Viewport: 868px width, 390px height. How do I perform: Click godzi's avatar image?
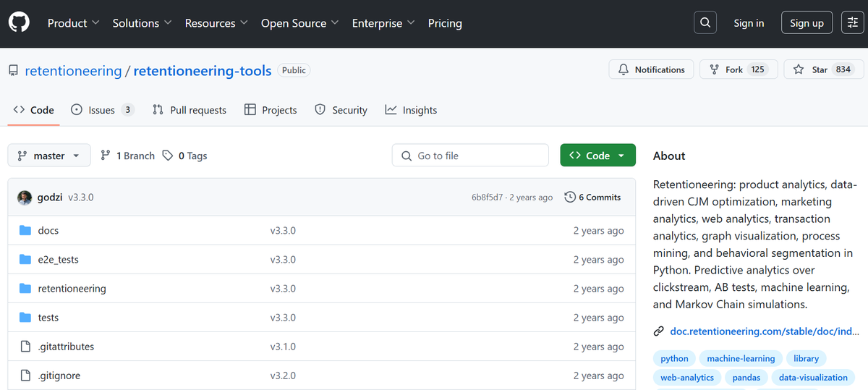25,198
